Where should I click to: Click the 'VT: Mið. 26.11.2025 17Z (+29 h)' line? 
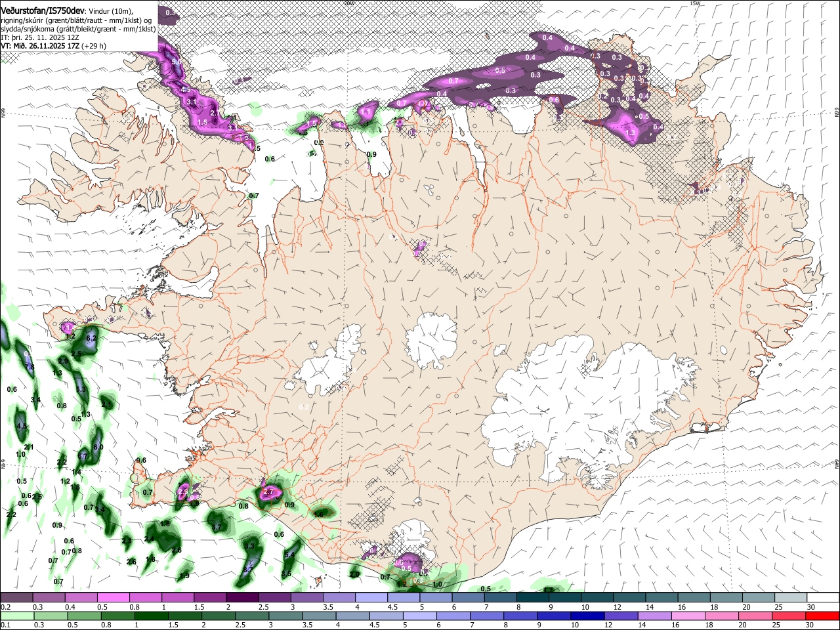click(53, 46)
